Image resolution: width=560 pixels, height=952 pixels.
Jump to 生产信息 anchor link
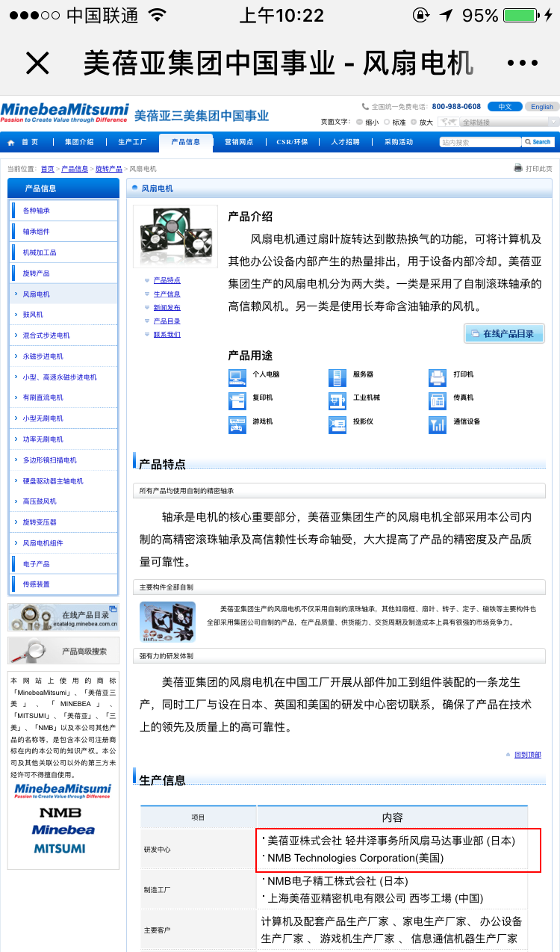(167, 294)
